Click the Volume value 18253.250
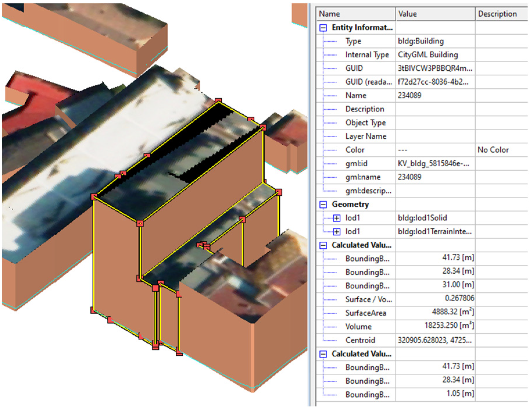532x408 pixels. coord(449,325)
